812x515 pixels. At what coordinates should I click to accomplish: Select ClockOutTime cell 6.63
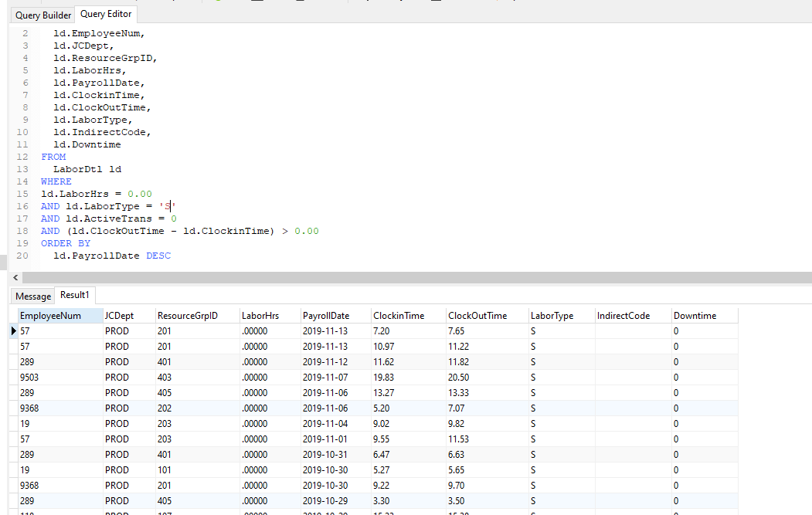[x=488, y=455]
